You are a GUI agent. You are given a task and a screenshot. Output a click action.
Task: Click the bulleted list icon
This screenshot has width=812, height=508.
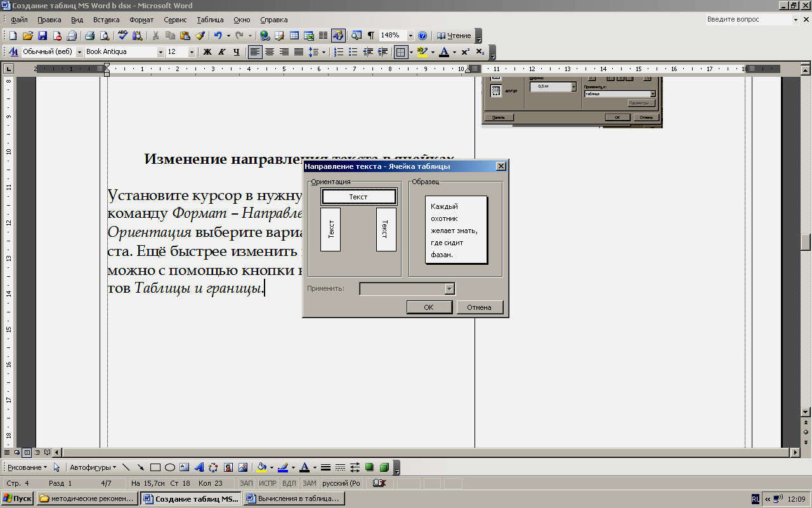(x=353, y=52)
